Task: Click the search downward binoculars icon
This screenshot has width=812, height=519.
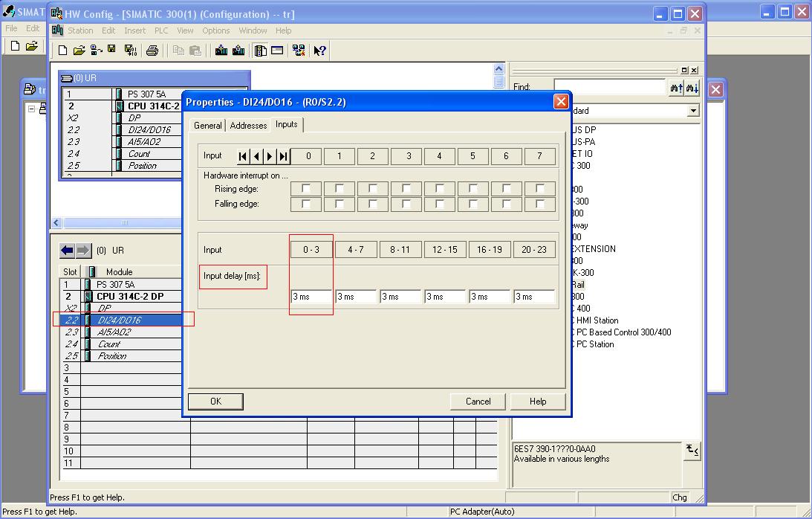Action: coord(692,88)
